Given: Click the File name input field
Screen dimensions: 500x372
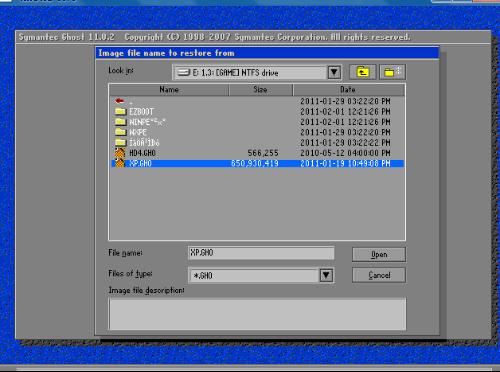Looking at the screenshot, I should pos(261,253).
